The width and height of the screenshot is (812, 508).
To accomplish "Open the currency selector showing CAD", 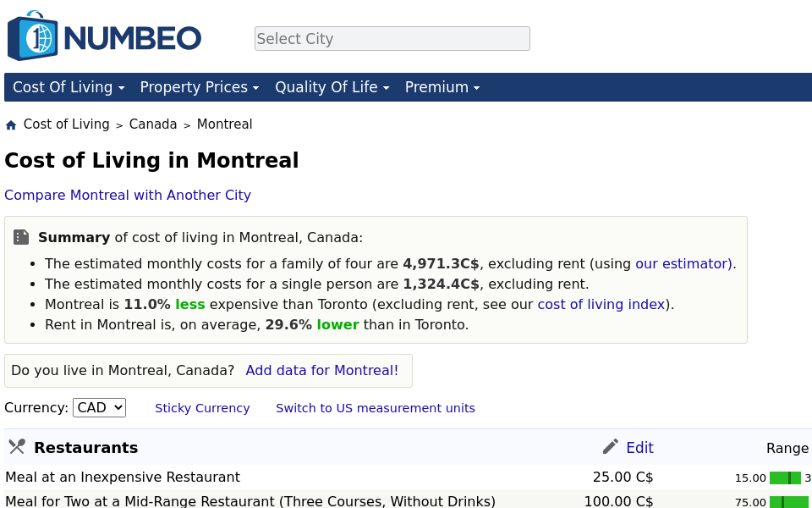I will point(99,407).
